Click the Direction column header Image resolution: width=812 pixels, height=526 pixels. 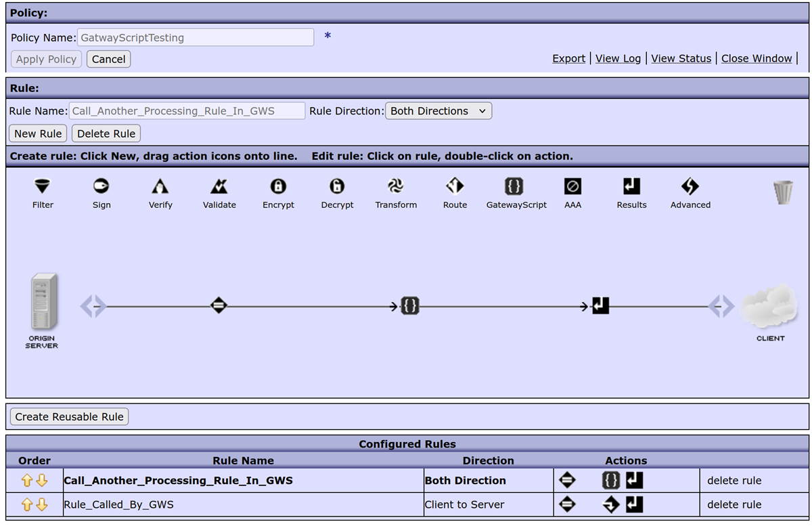489,460
